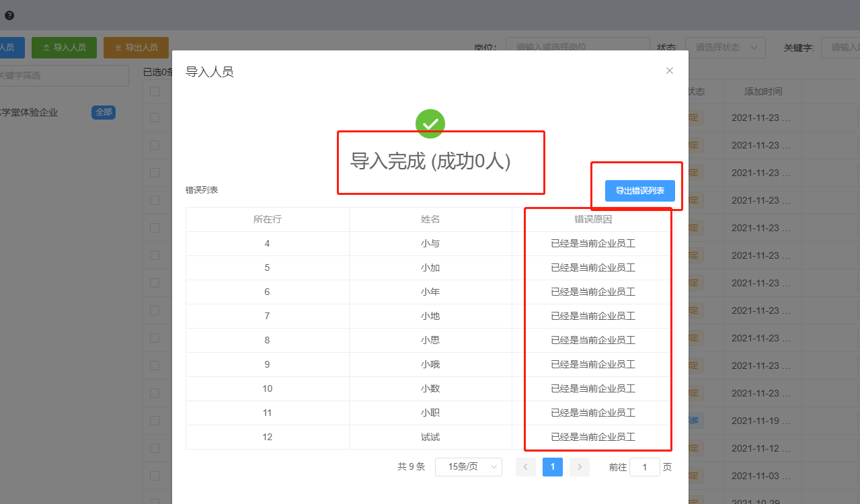Image resolution: width=860 pixels, height=504 pixels.
Task: Click the help question mark icon
Action: coord(9,15)
